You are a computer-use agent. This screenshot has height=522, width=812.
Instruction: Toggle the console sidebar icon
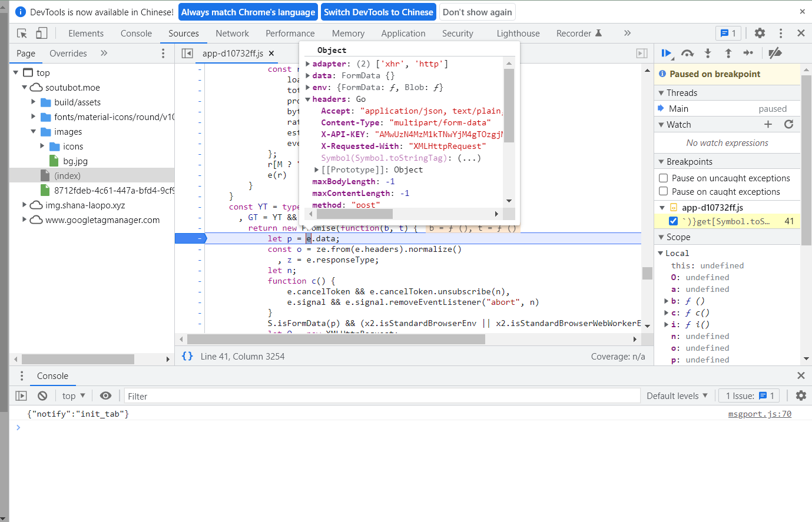pyautogui.click(x=21, y=396)
